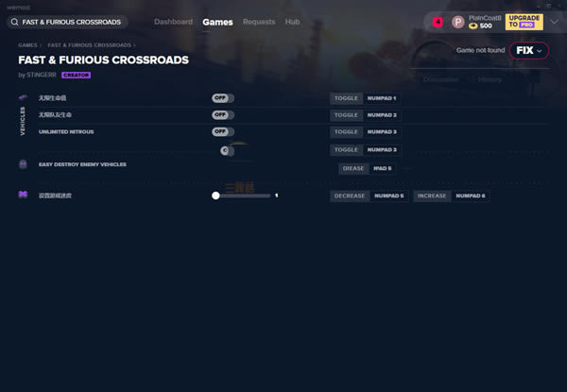Open the Hub tab
The width and height of the screenshot is (567, 392).
click(292, 22)
